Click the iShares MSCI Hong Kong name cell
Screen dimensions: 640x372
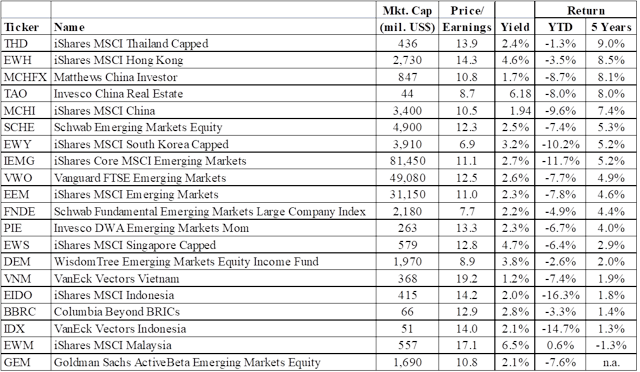(x=118, y=60)
